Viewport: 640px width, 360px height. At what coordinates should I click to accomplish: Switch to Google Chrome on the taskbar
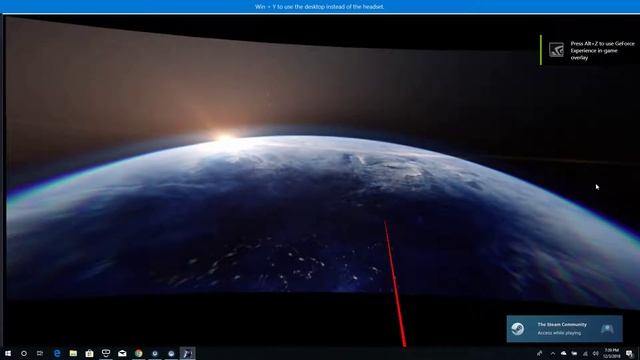[x=139, y=353]
